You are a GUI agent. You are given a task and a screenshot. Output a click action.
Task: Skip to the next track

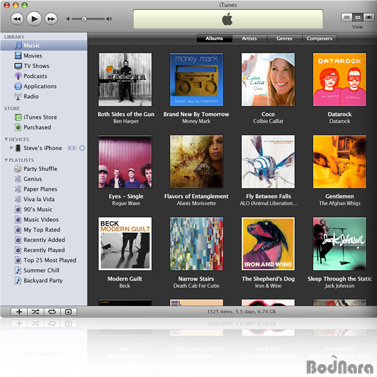(51, 19)
